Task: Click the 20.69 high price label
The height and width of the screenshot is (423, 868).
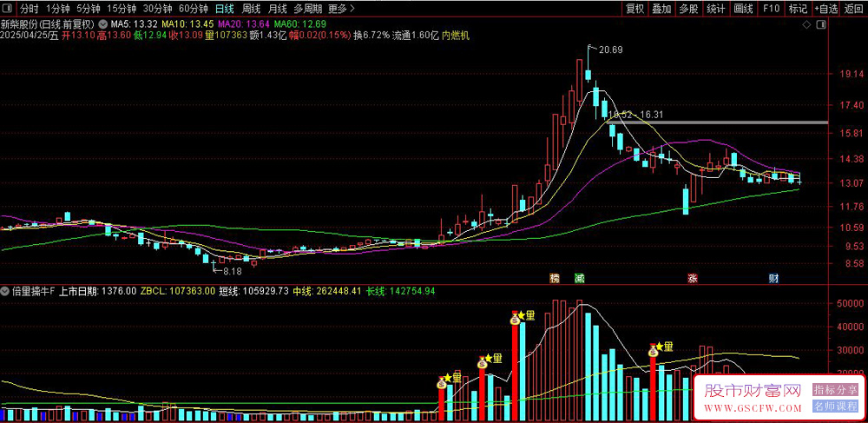Action: (610, 50)
